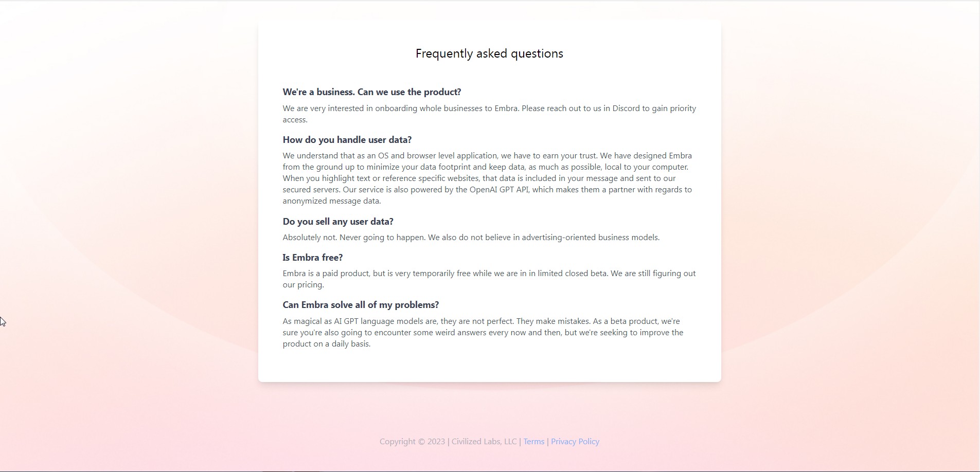Click the 'product on a daily basis' line
Image resolution: width=980 pixels, height=472 pixels.
pos(327,343)
